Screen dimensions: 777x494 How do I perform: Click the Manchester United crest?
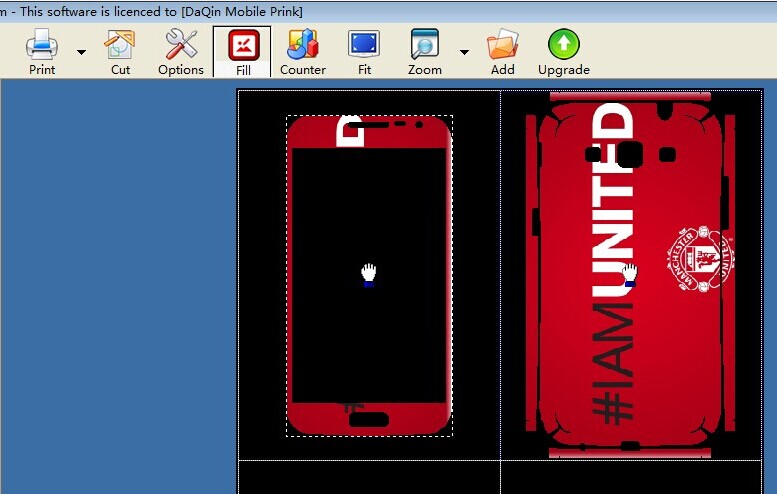[x=700, y=258]
